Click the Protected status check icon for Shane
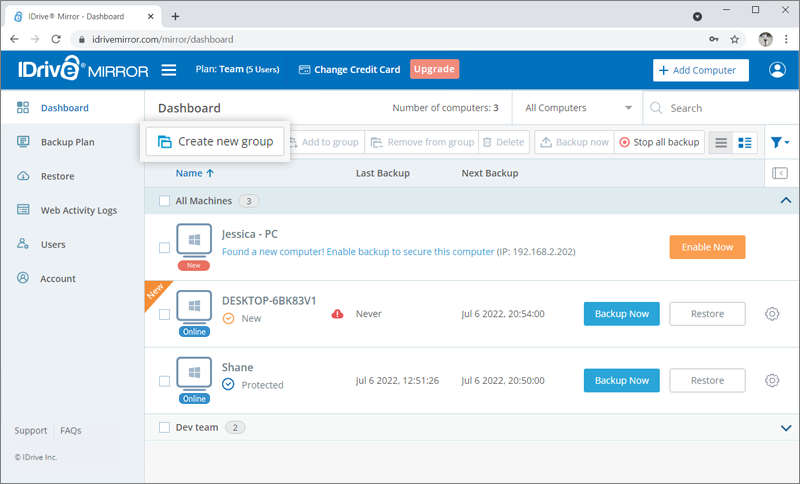Image resolution: width=800 pixels, height=484 pixels. pos(228,385)
